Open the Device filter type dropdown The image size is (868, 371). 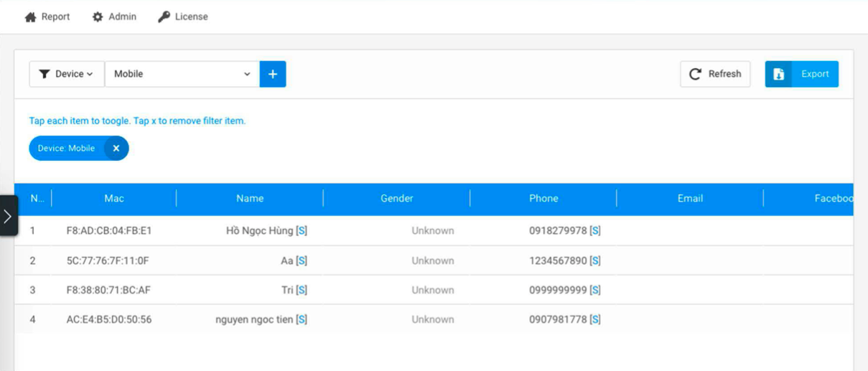(x=67, y=74)
